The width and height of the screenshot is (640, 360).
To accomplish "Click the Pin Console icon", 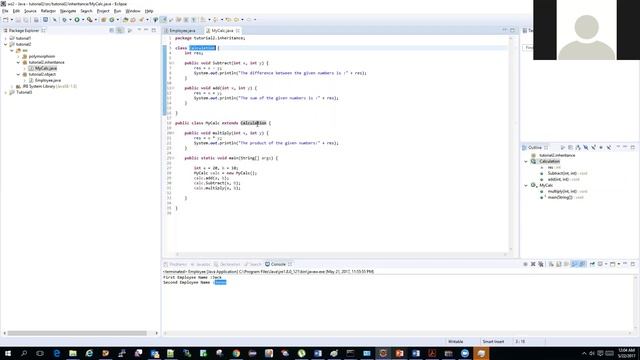I will (x=592, y=264).
